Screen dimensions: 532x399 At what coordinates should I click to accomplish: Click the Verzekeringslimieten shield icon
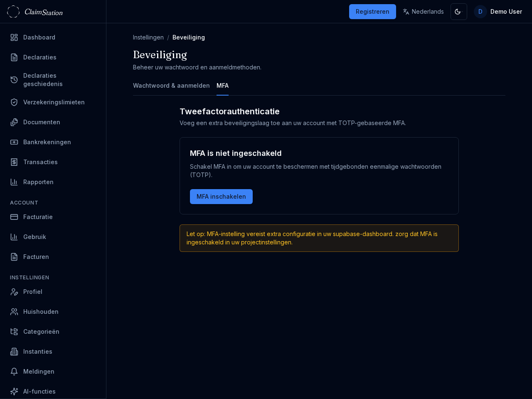point(14,102)
